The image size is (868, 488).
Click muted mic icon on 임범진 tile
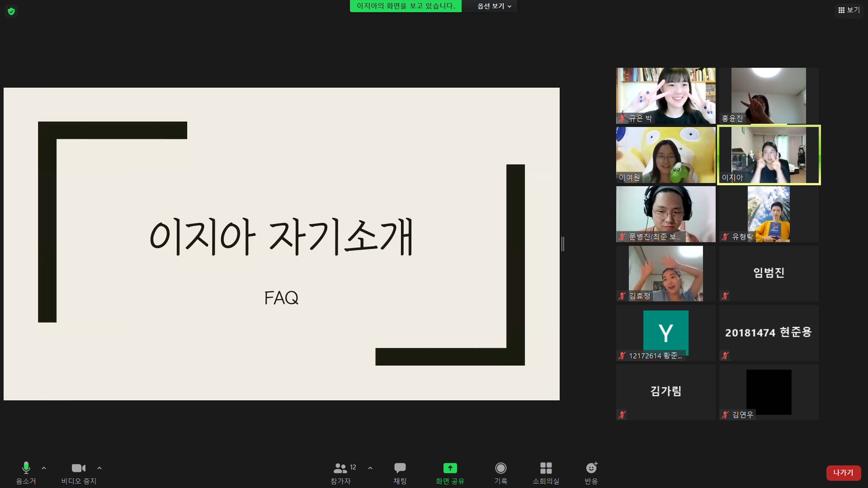pos(725,296)
